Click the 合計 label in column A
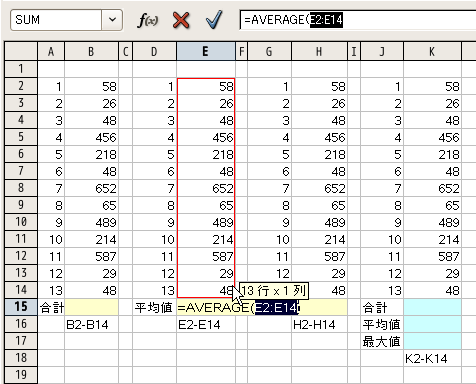Screen dimensions: 476x384 [x=51, y=307]
